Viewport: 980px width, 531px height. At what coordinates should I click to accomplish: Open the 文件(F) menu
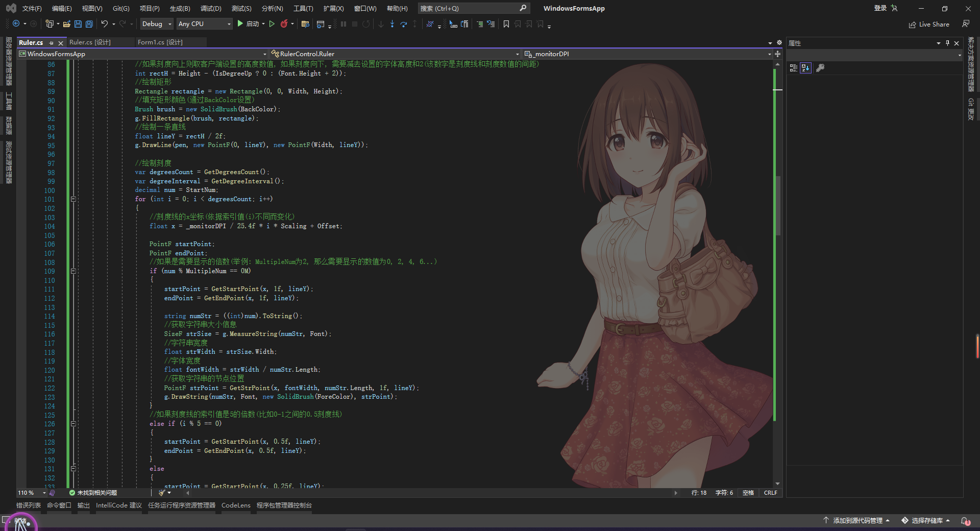32,8
